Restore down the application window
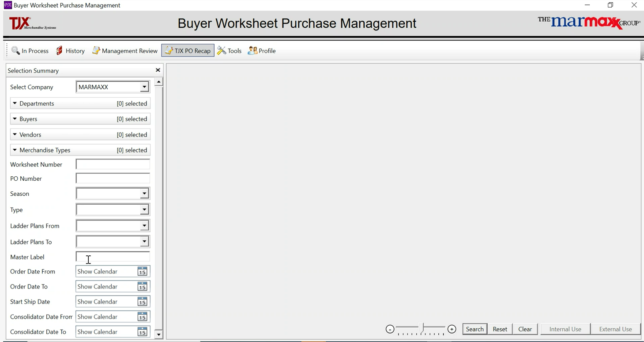Screen dimensions: 644x342 [610, 5]
